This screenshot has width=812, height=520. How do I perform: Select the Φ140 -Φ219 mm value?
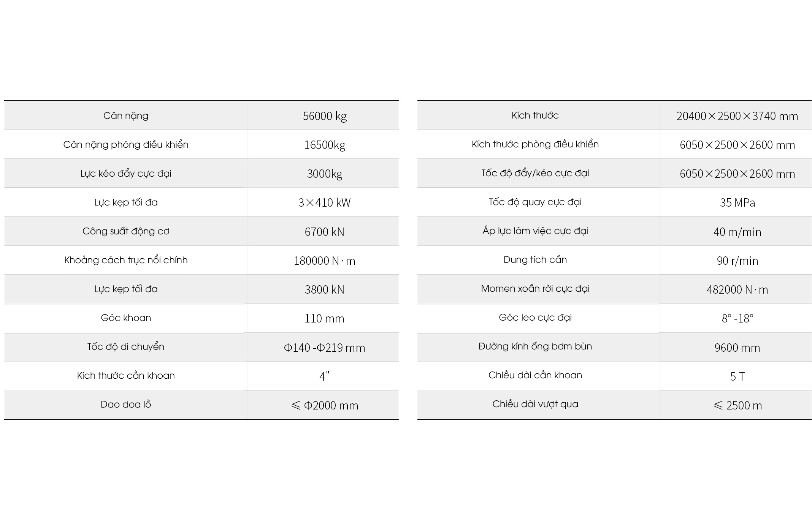[324, 348]
